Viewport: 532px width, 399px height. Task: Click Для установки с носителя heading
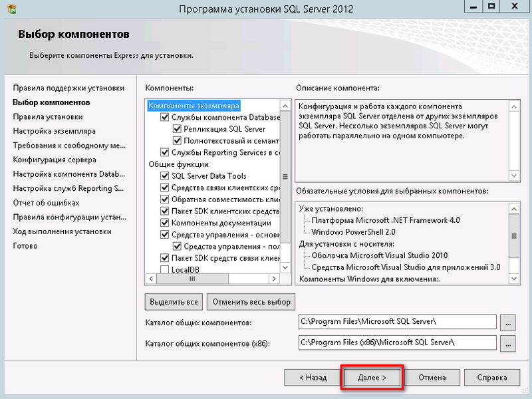click(x=346, y=244)
